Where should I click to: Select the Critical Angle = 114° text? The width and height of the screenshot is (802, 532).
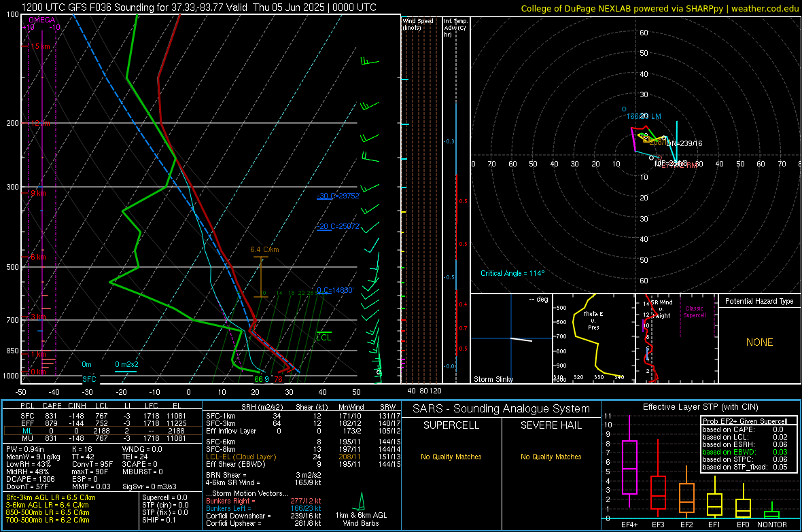pos(512,273)
